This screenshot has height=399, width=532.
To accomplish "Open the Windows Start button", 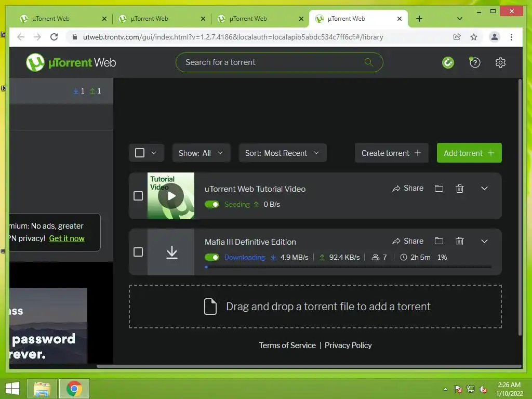I will point(12,389).
